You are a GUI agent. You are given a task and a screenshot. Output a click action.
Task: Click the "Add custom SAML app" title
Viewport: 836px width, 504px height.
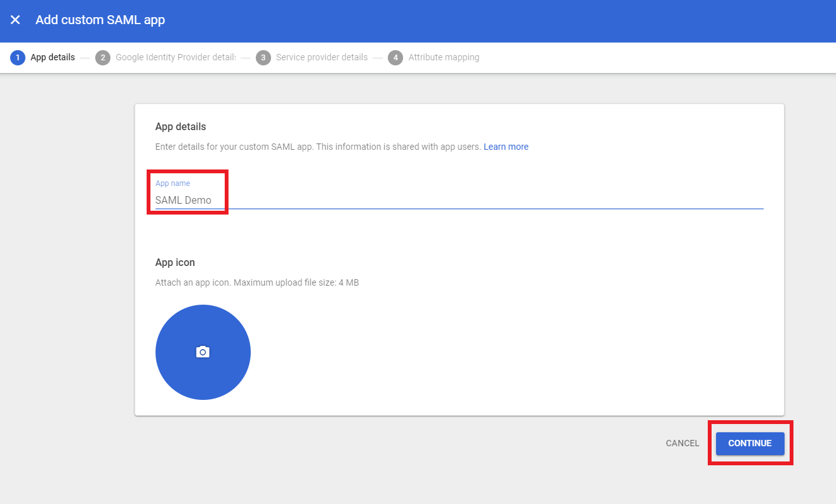coord(100,20)
